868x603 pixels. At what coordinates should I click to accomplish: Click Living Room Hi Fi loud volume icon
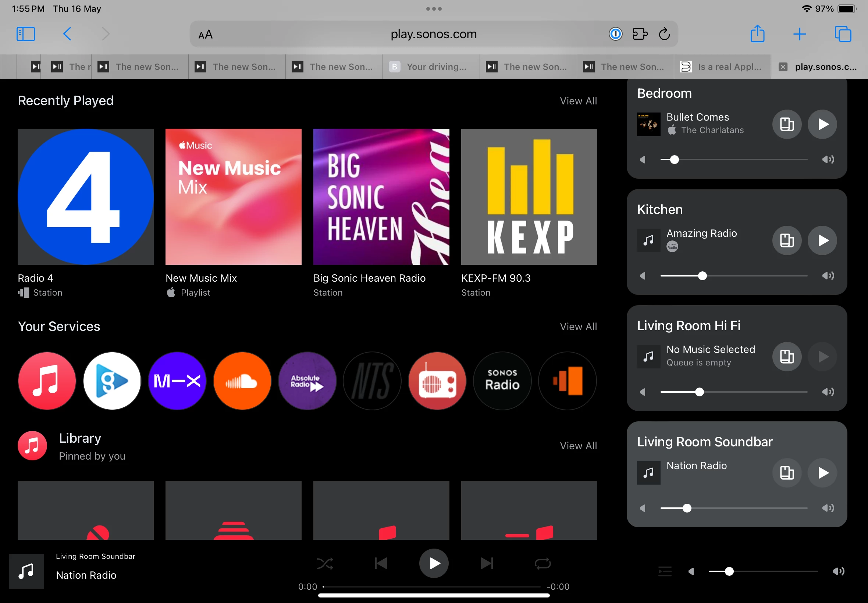point(828,392)
